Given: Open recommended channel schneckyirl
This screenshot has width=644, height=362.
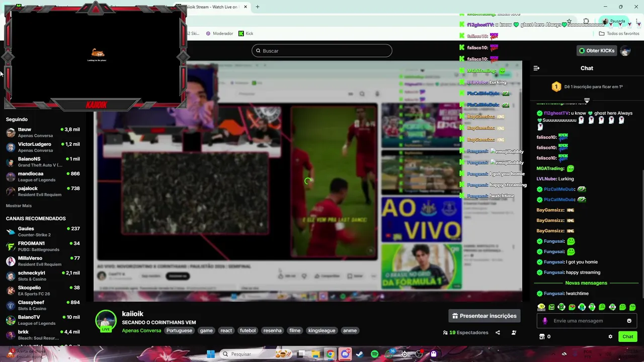Looking at the screenshot, I should [x=43, y=276].
